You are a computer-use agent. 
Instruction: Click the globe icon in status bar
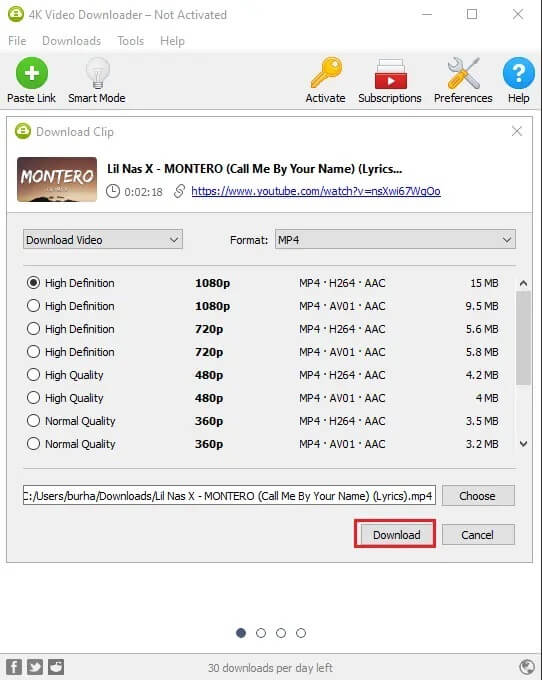point(527,667)
